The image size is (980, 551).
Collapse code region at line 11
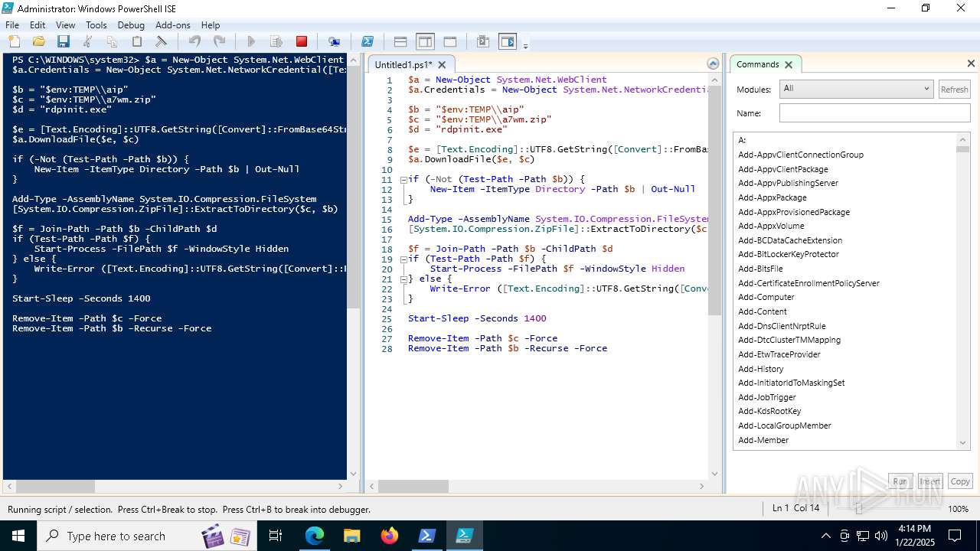(403, 179)
